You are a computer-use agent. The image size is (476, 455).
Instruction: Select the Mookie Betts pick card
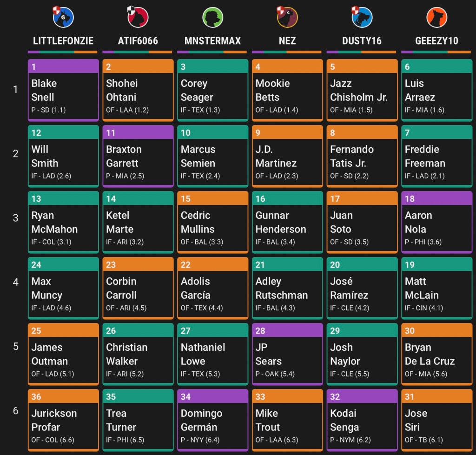(287, 91)
